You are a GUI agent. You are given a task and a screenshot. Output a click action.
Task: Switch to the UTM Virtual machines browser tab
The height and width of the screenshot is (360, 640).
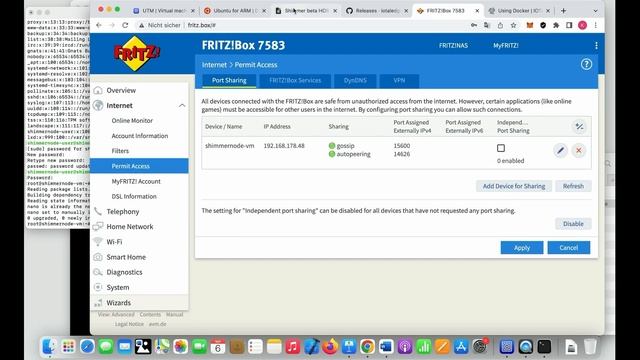(164, 11)
